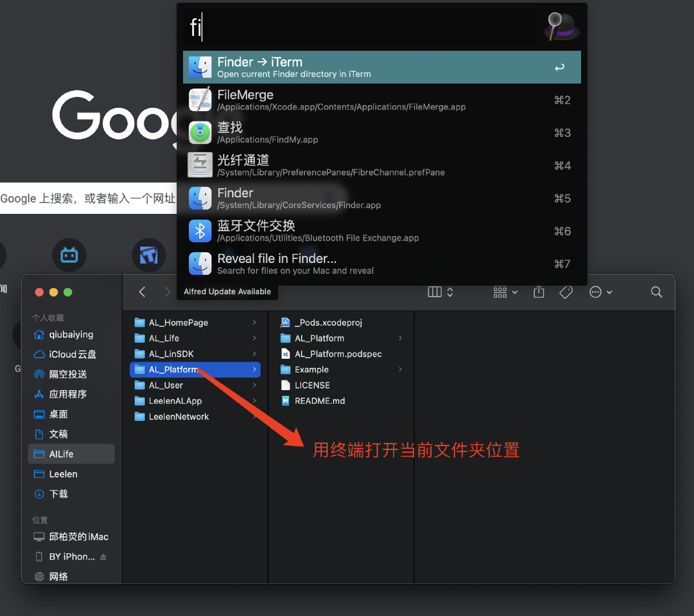This screenshot has height=616, width=694.
Task: Select _Pods.xcodeproj file
Action: (x=341, y=322)
